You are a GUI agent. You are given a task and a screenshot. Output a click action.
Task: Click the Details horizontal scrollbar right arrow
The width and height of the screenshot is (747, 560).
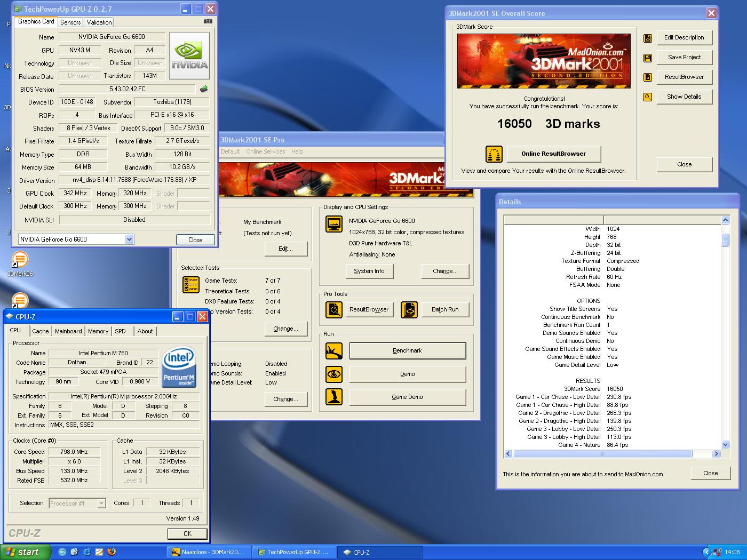tap(716, 454)
